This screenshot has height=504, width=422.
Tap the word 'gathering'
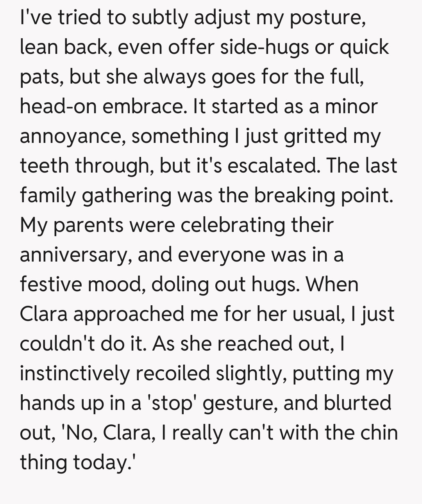coord(127,195)
